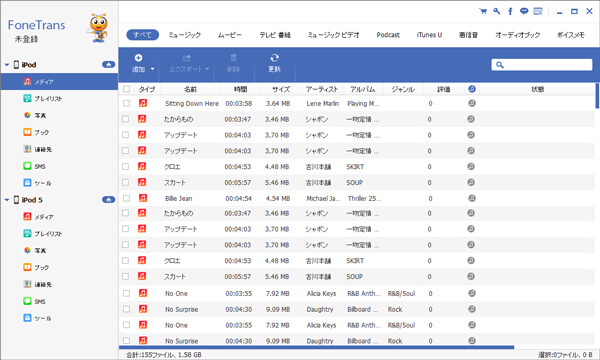Select the すべて (All) tab
Viewport: 600px width, 360px height.
click(142, 35)
